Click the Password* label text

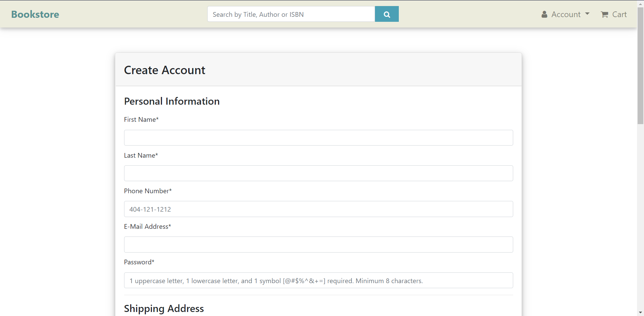tap(139, 262)
